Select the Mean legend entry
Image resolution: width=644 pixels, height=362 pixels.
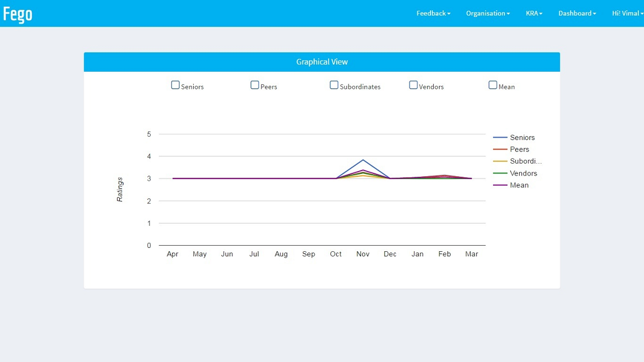(519, 185)
